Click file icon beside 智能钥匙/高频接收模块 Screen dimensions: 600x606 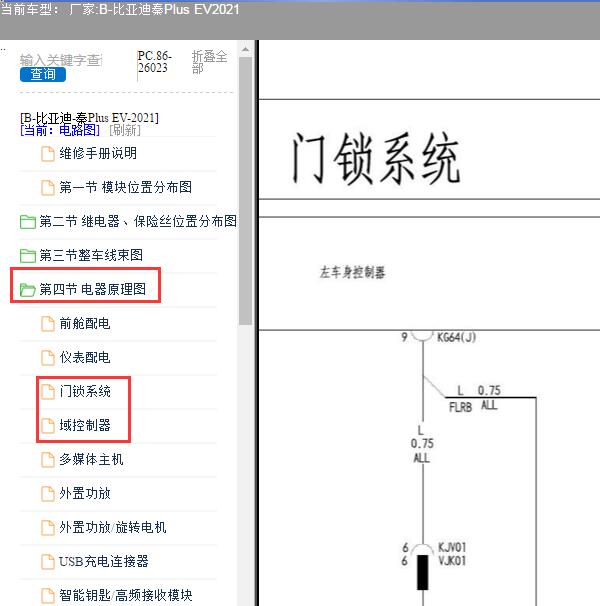(48, 596)
